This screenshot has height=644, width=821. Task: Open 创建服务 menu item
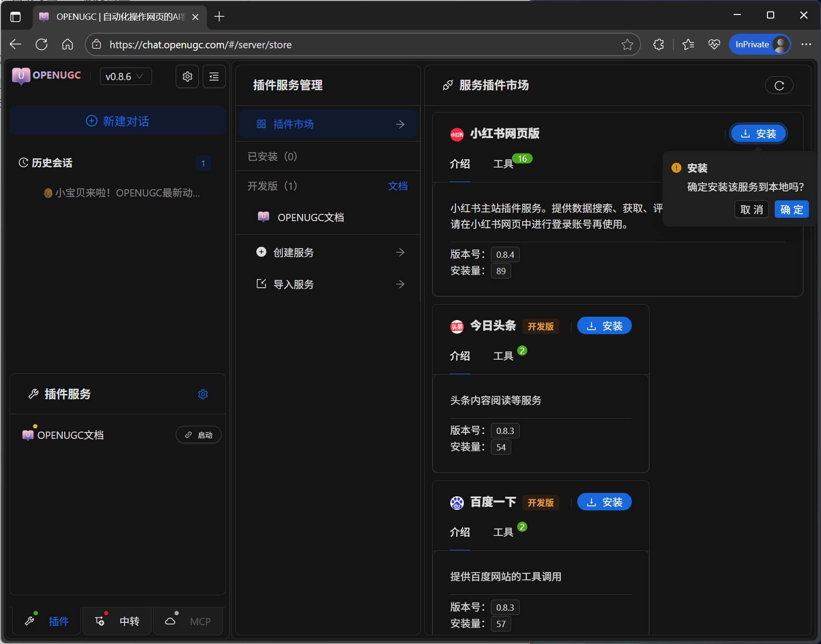pyautogui.click(x=328, y=252)
